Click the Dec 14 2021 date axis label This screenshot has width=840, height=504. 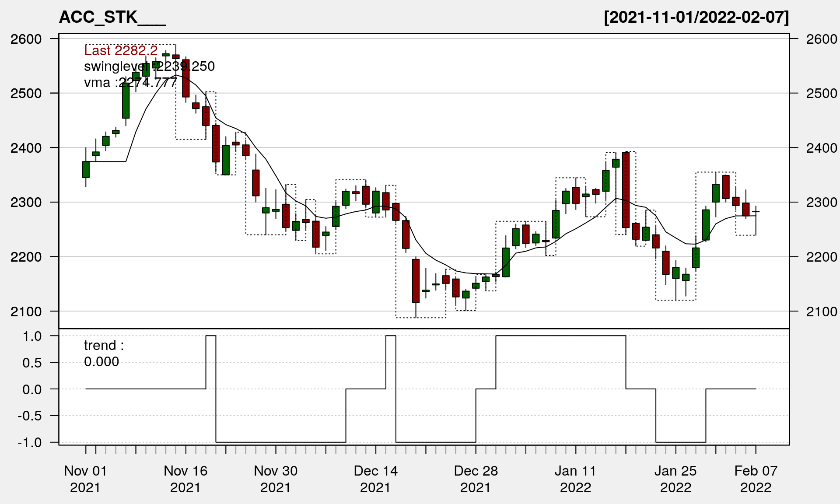point(375,479)
